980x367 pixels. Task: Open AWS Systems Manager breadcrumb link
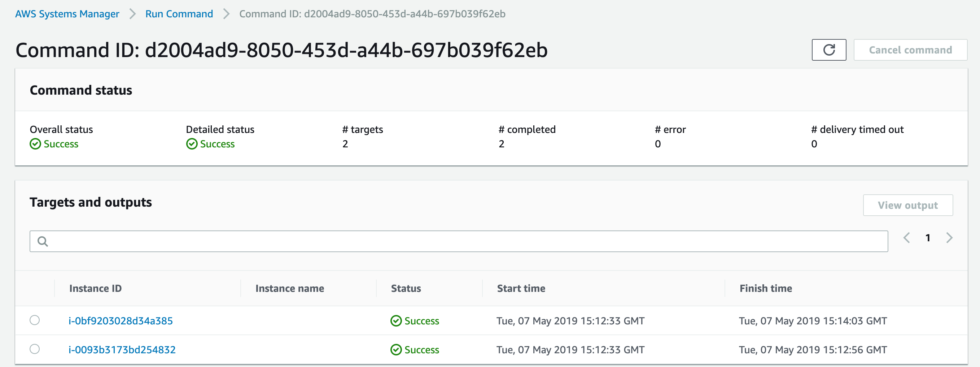pos(67,14)
